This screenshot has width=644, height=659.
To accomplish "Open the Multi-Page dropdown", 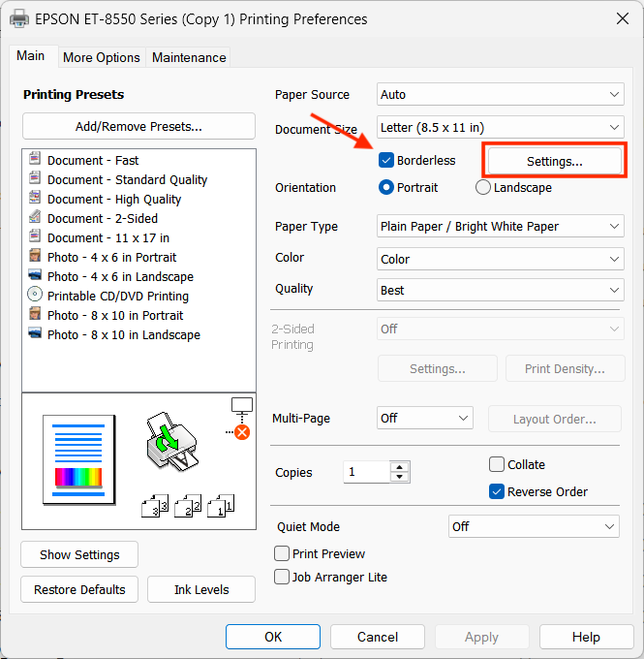I will [425, 419].
